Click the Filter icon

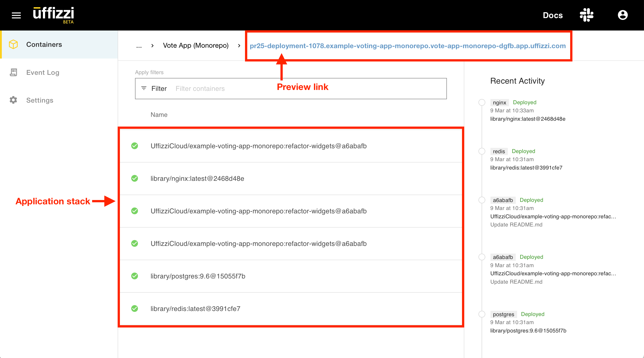pyautogui.click(x=144, y=88)
